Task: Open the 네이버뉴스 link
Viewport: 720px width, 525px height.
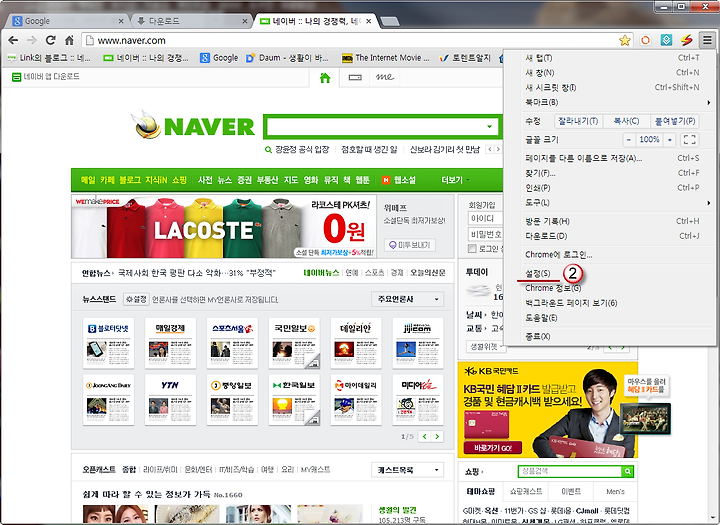Action: click(x=321, y=273)
